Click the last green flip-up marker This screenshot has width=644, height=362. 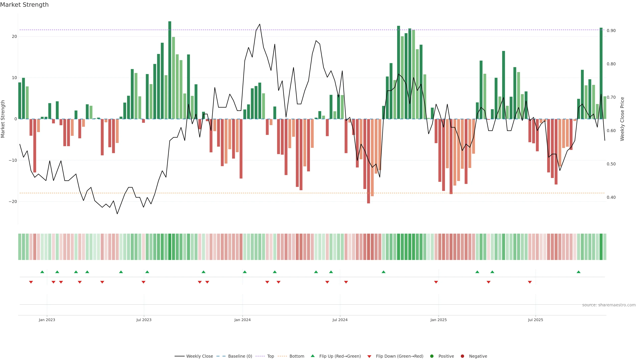(x=578, y=272)
